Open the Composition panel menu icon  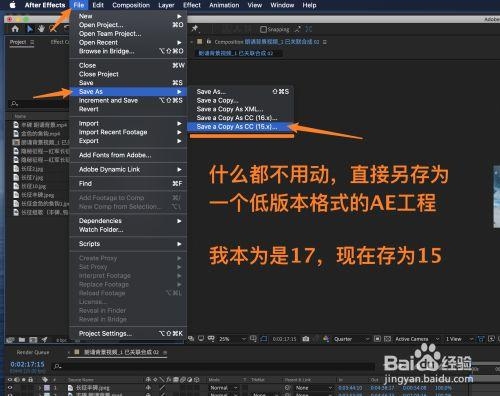pos(325,42)
